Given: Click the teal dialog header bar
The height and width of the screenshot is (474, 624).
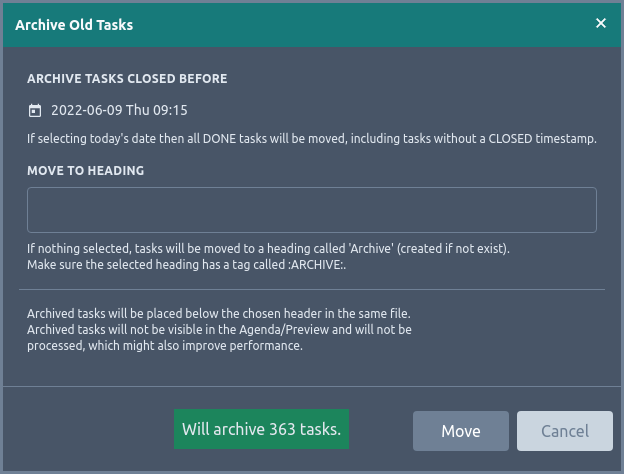Looking at the screenshot, I should [x=312, y=25].
